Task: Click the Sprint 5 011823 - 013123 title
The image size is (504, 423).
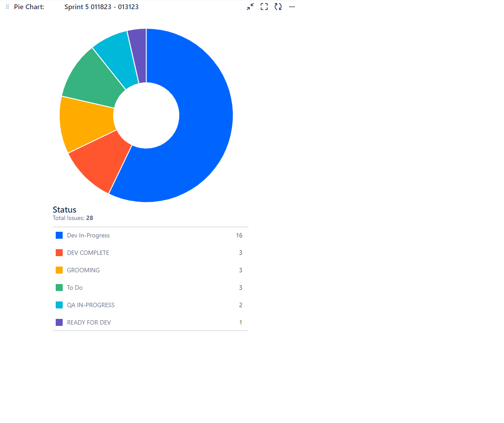Action: [101, 7]
